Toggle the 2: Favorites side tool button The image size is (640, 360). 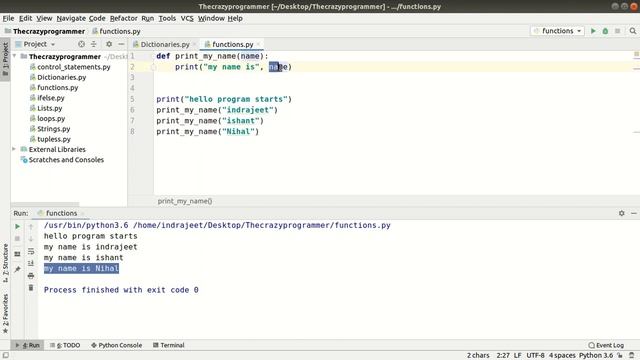click(x=5, y=313)
